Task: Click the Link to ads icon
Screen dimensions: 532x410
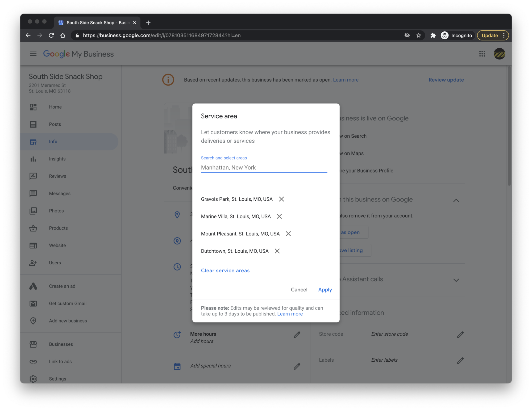Action: [33, 361]
